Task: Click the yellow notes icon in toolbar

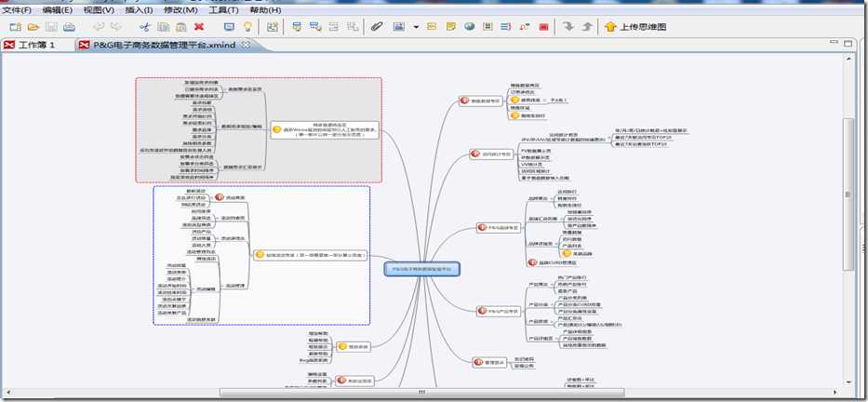Action: point(451,27)
